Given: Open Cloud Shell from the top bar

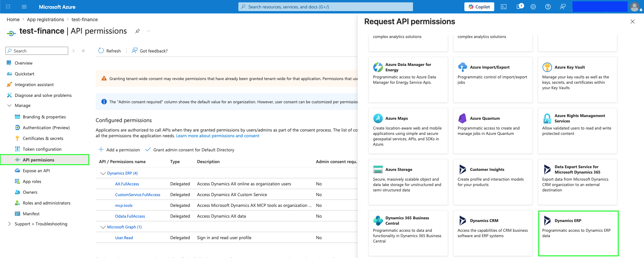Looking at the screenshot, I should coord(503,7).
